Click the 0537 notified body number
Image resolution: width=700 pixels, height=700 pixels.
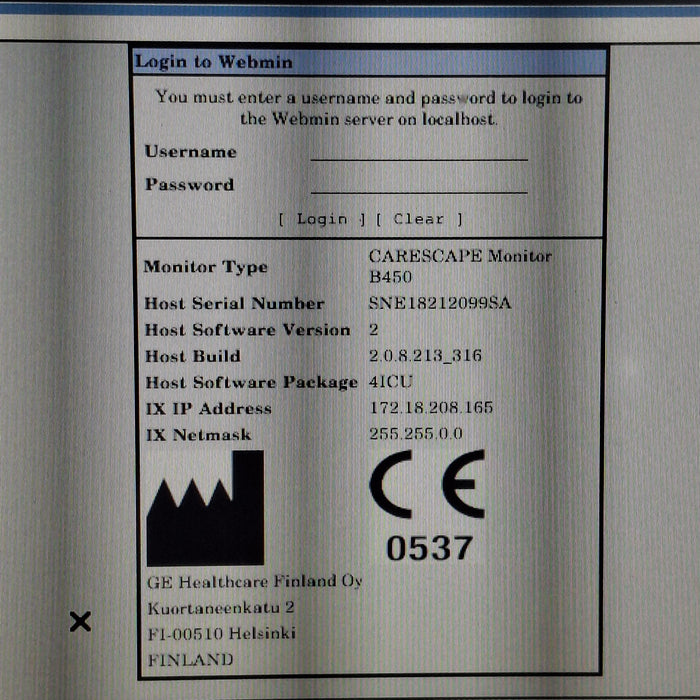(429, 548)
